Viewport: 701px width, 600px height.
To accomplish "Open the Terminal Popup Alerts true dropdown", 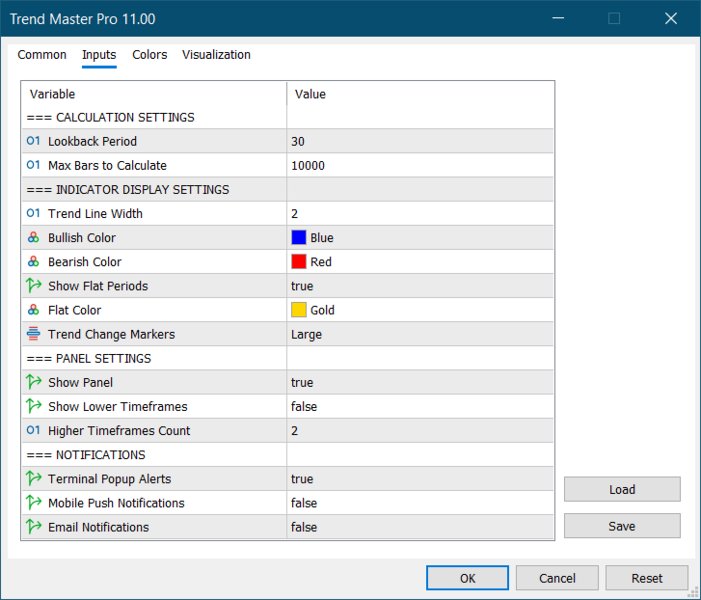I will pos(420,479).
